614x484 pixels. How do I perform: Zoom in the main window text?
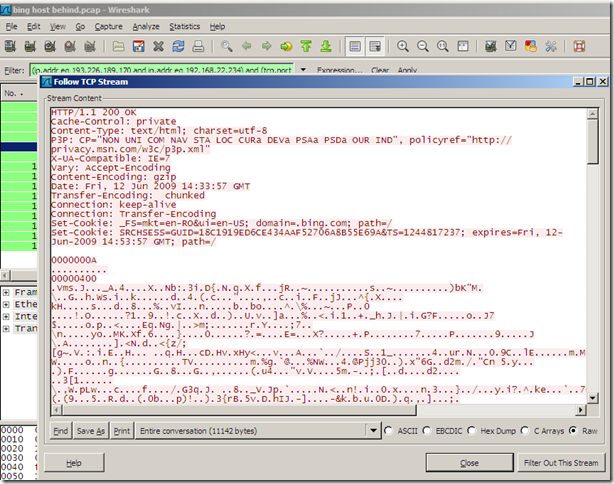pos(403,46)
